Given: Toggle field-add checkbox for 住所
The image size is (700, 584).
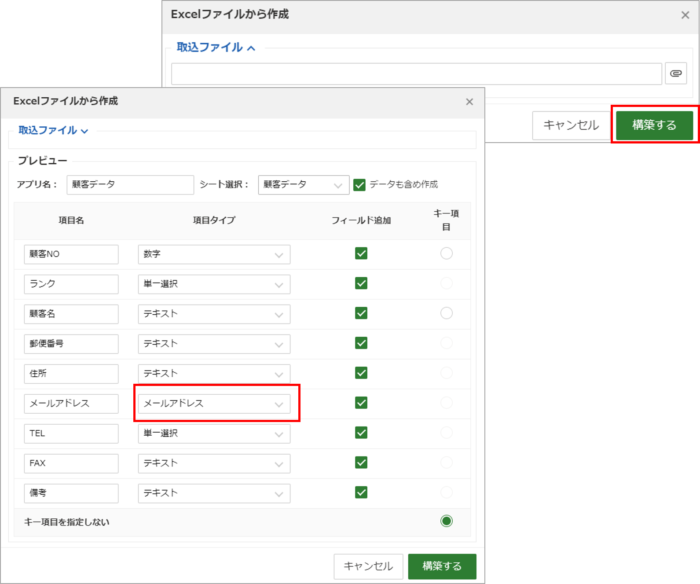Looking at the screenshot, I should coord(361,373).
